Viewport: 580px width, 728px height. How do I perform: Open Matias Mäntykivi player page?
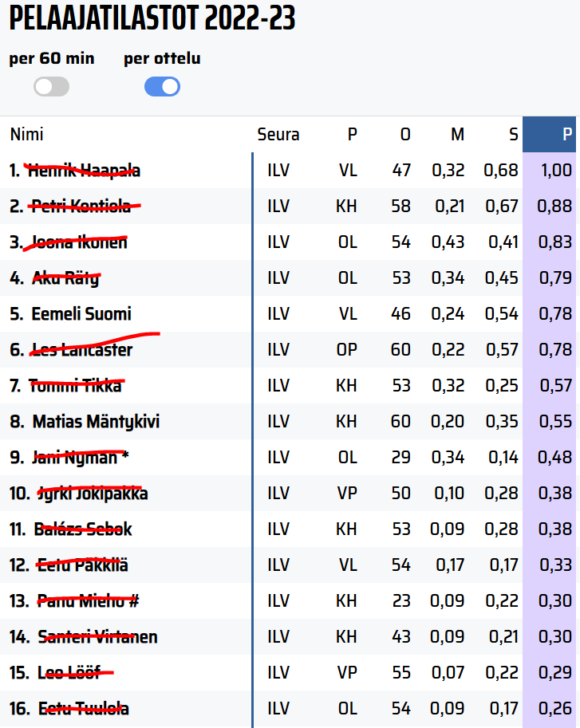tap(96, 422)
